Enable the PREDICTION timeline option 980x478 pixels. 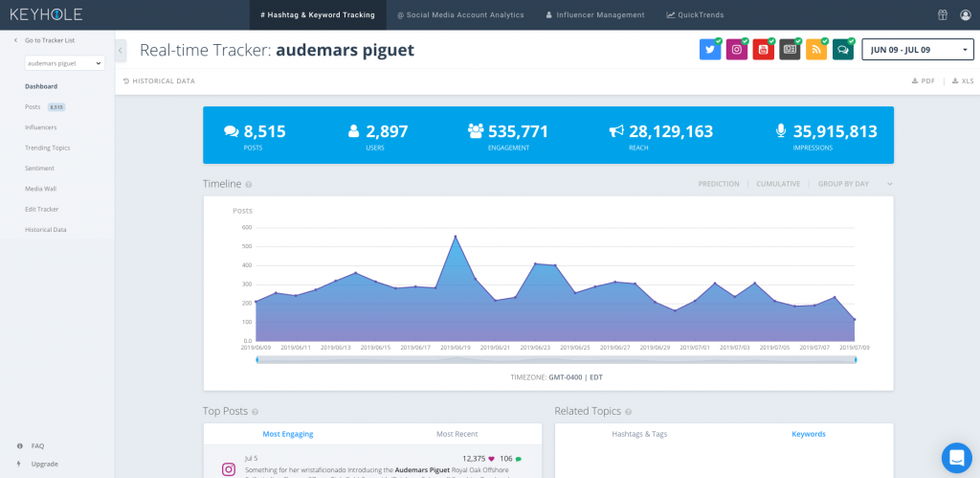(x=719, y=184)
